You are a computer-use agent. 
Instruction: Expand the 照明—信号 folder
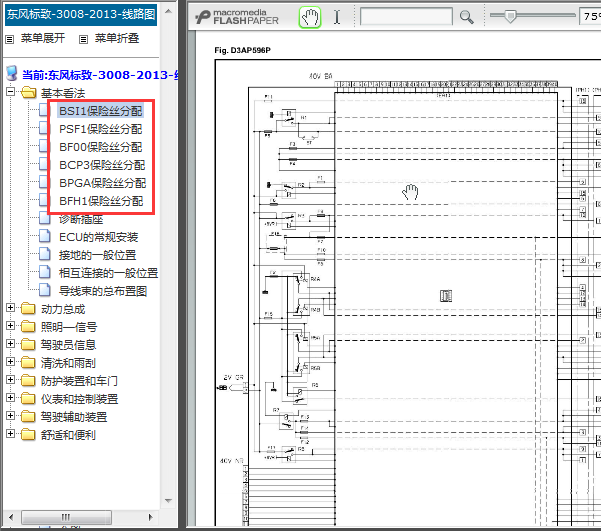pos(10,326)
